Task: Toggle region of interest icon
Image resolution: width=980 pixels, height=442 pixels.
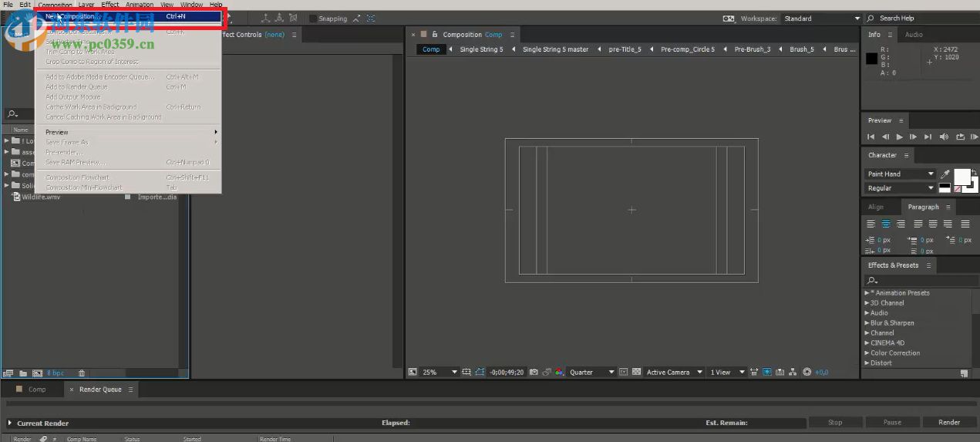Action: tap(624, 373)
